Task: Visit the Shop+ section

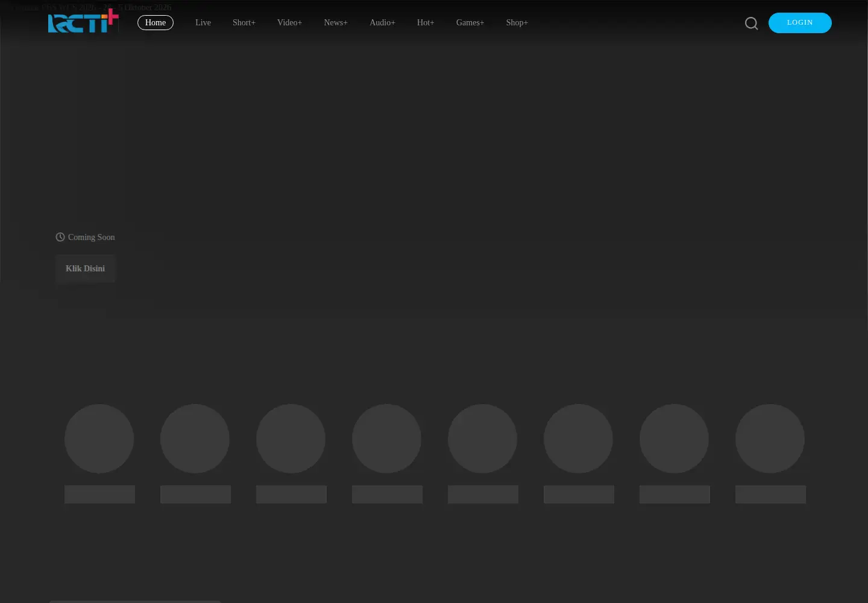Action: click(x=517, y=22)
